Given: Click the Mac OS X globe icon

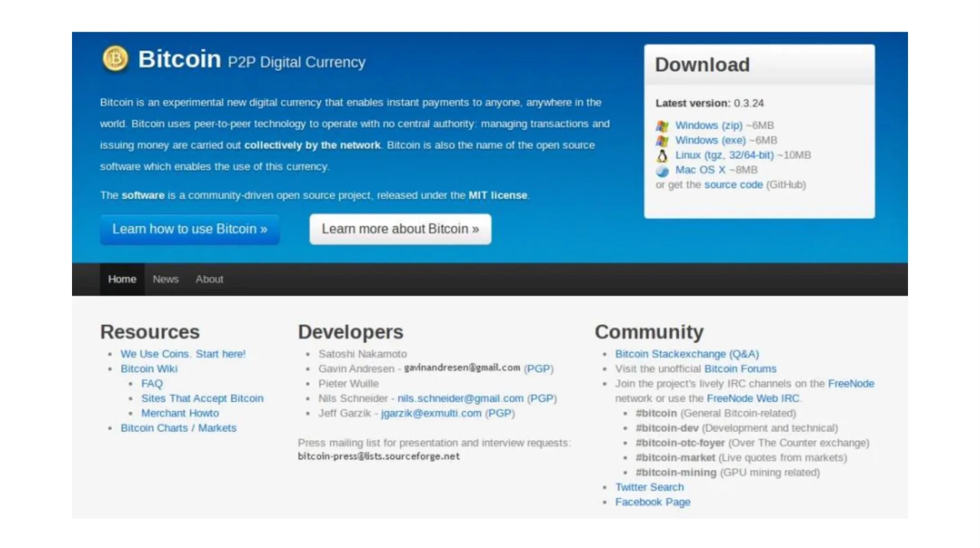Looking at the screenshot, I should [661, 169].
